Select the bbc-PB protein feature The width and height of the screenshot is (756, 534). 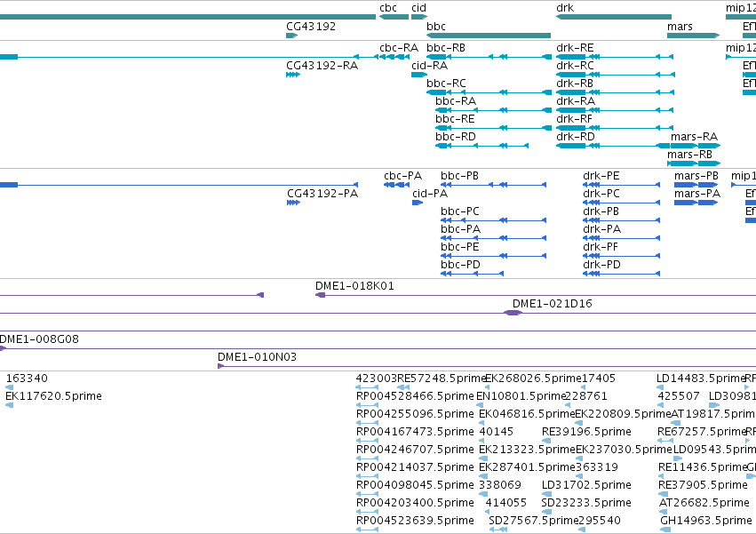click(493, 185)
